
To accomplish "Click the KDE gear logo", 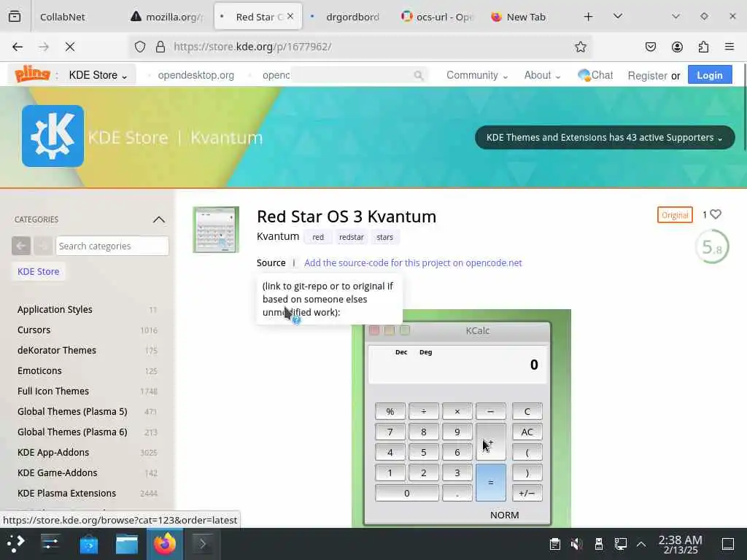I will click(53, 136).
